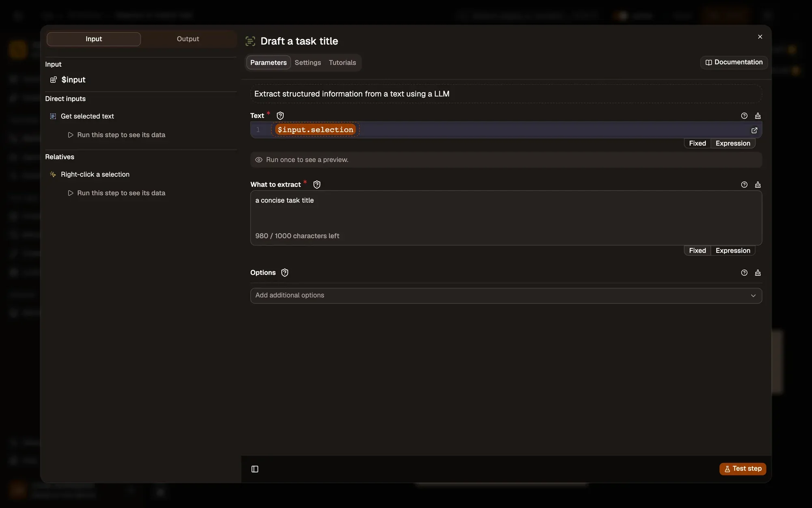Open the Text expression in expanded editor
The height and width of the screenshot is (508, 812).
(x=754, y=130)
